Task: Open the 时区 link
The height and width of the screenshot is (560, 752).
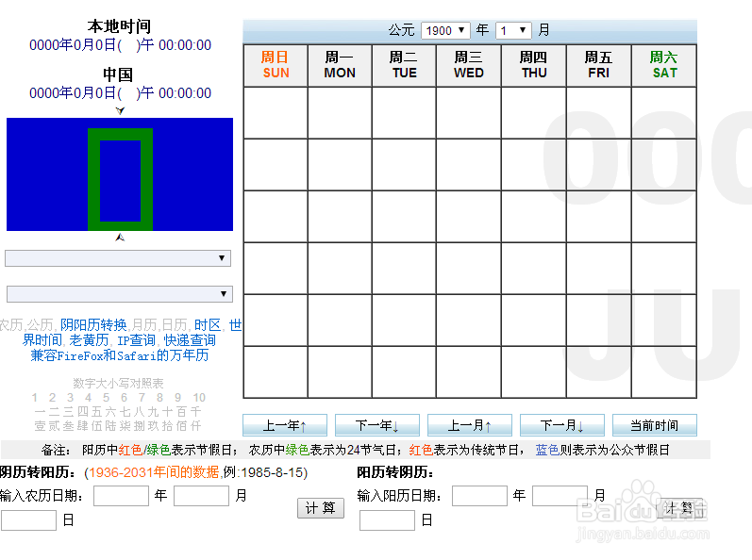Action: coord(208,325)
